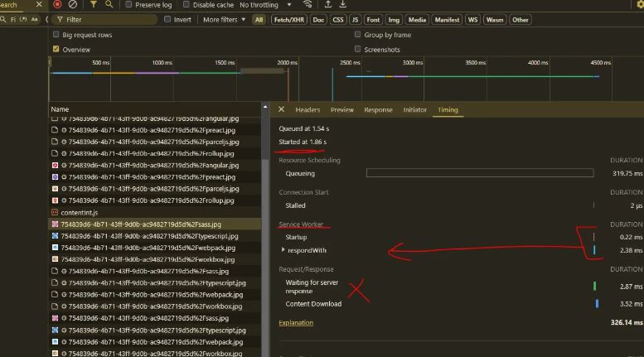Uncheck the Overview checkbox

click(x=56, y=49)
